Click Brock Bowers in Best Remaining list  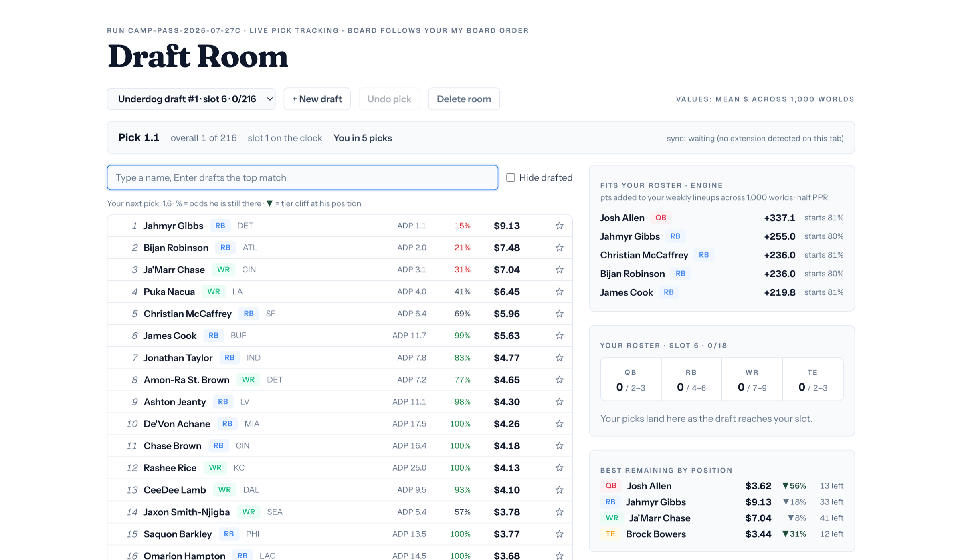(656, 534)
